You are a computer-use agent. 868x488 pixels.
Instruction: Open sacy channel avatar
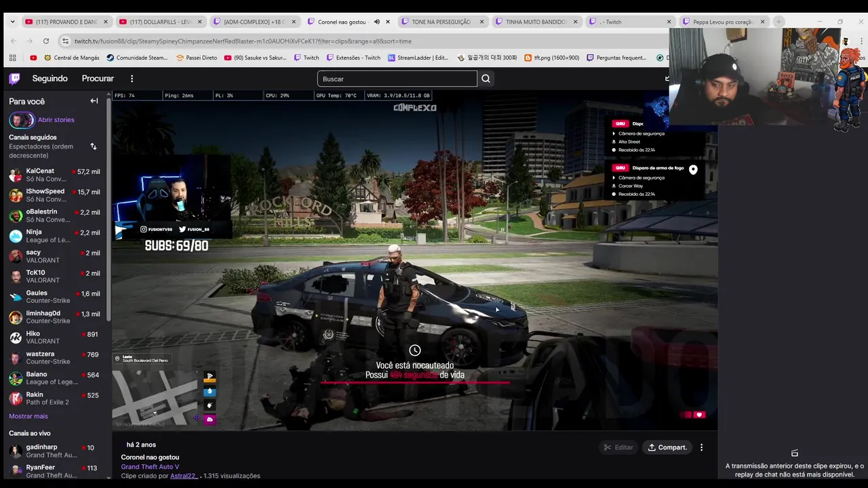tap(16, 256)
